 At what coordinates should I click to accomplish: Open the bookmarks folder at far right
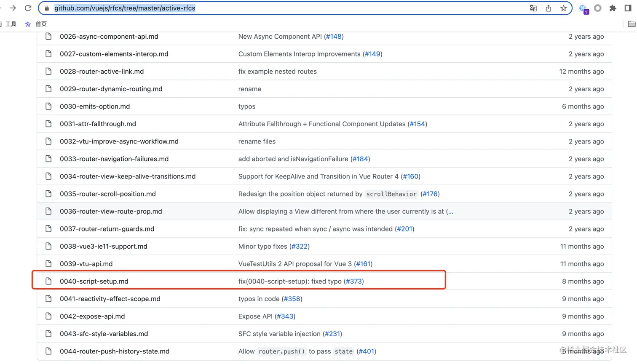click(631, 24)
